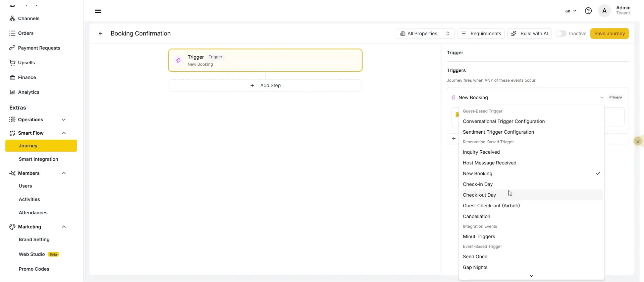Click the Analytics chart icon
Screen dimensions: 644x282
click(x=12, y=92)
